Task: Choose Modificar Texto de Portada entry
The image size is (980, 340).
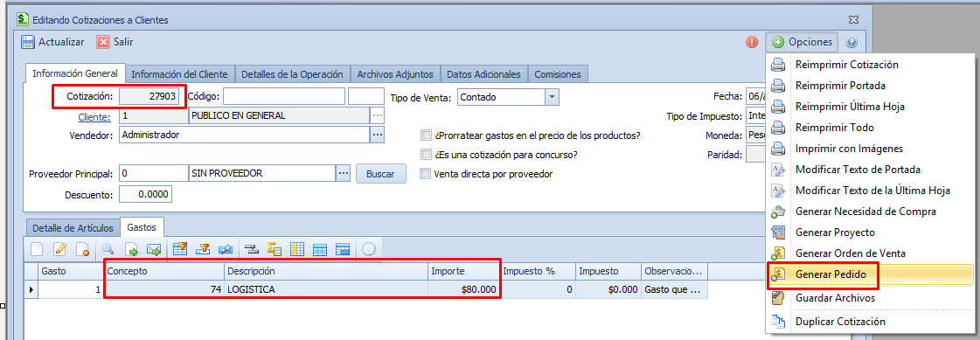Action: [869, 170]
